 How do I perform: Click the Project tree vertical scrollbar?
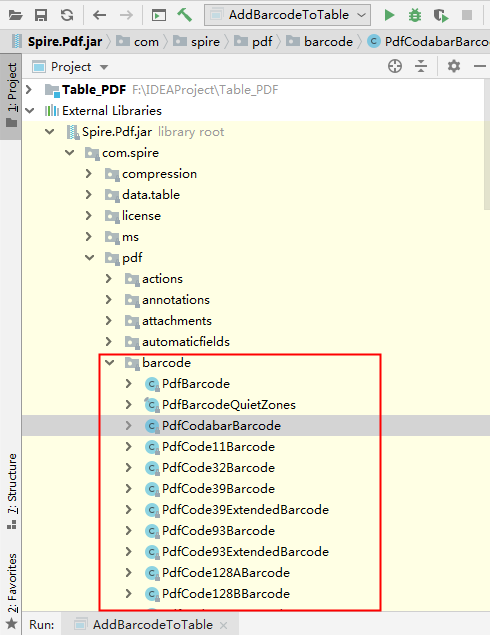(x=487, y=144)
